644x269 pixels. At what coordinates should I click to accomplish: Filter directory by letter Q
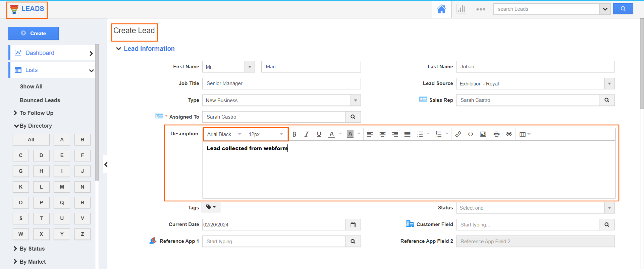click(x=62, y=203)
